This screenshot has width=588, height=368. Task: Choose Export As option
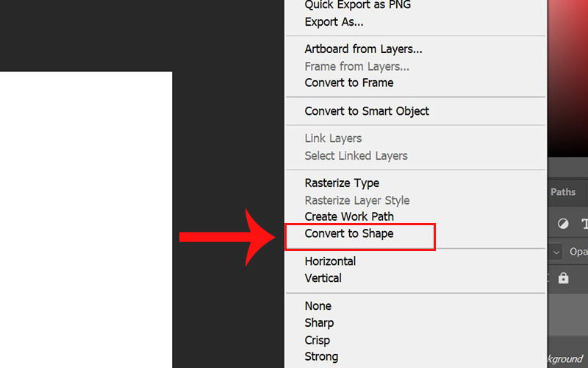[334, 22]
